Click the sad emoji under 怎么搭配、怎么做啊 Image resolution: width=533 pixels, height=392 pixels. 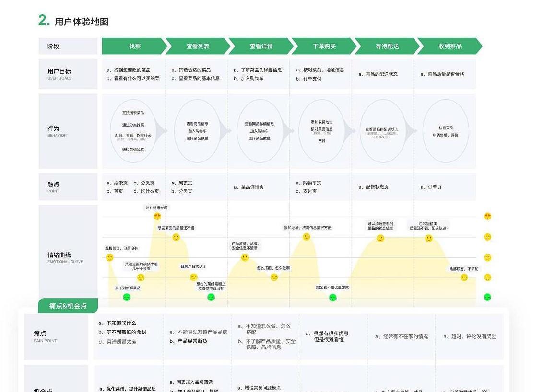coord(274,277)
